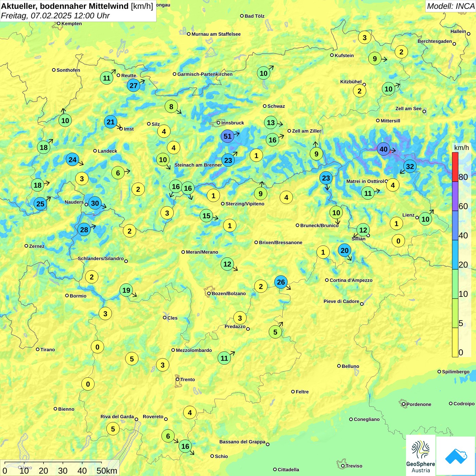Select the 12 km/h marker near Sillian
The height and width of the screenshot is (476, 476).
[x=363, y=230]
